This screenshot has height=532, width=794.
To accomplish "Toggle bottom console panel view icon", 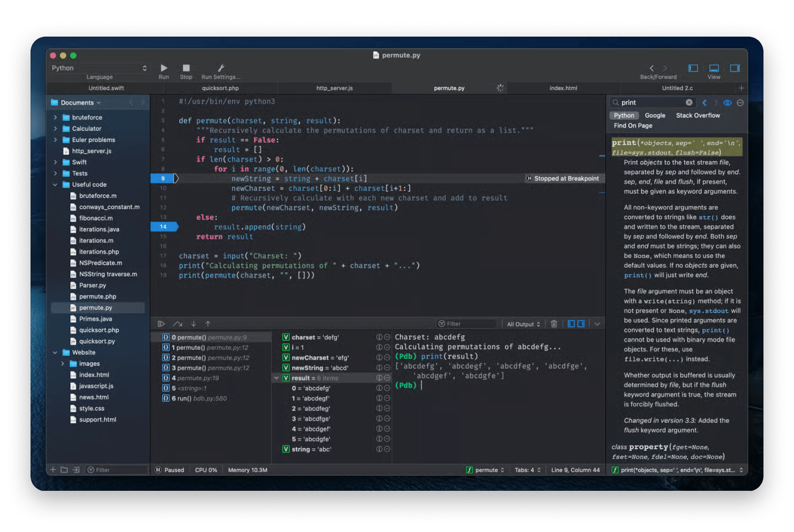I will 714,68.
